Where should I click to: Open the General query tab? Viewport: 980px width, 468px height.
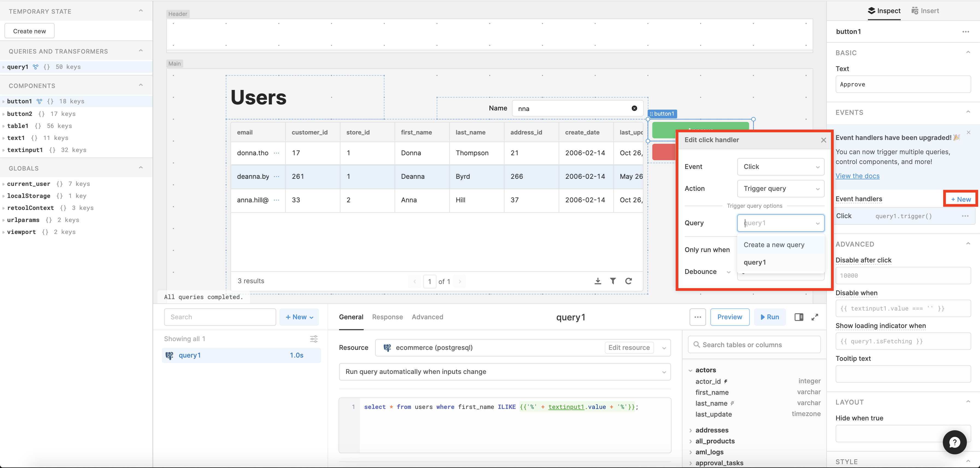[x=351, y=317]
